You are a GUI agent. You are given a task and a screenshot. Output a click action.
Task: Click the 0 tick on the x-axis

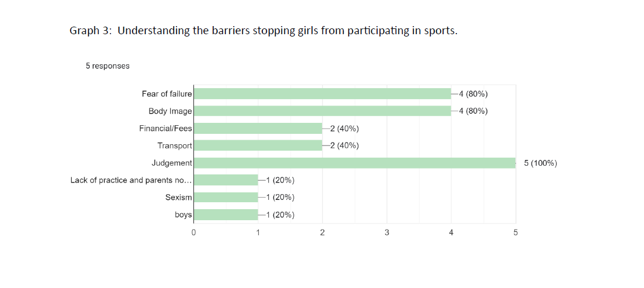(193, 233)
